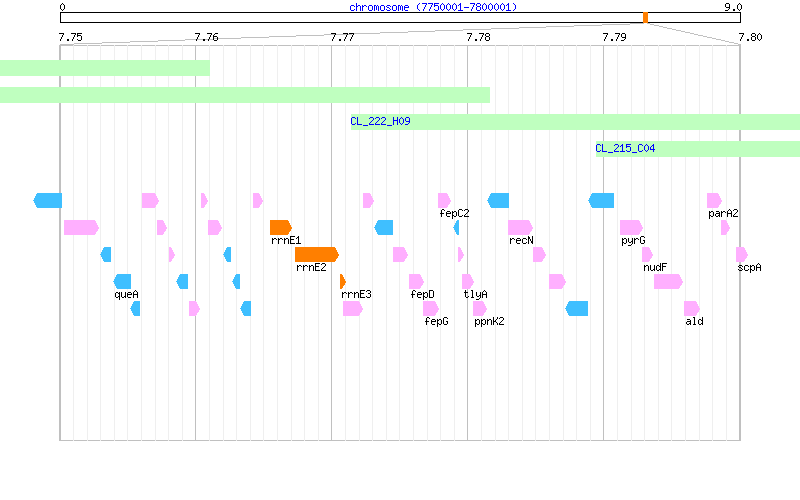800x500 pixels.
Task: Select the pink scpA gene arrow
Action: [742, 255]
